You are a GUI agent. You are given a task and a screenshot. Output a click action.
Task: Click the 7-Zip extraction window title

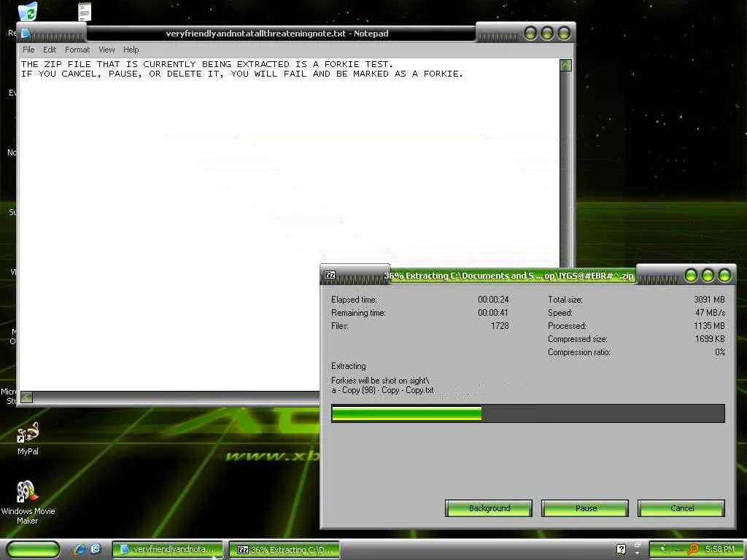[x=508, y=276]
